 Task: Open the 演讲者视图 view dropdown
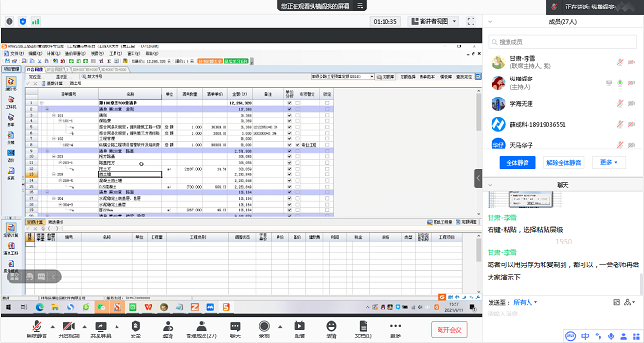(434, 21)
